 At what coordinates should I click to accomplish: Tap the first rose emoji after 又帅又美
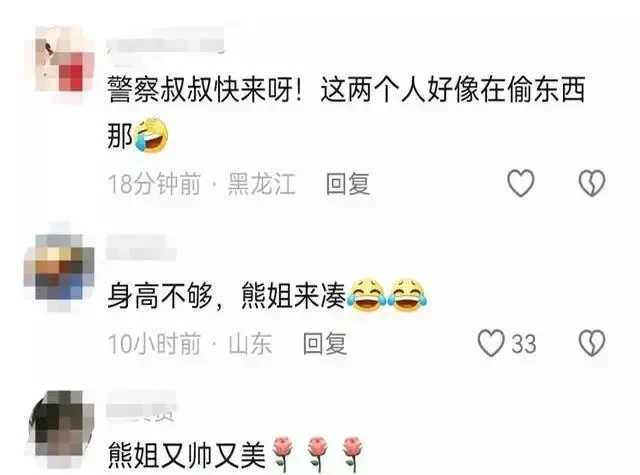(282, 454)
